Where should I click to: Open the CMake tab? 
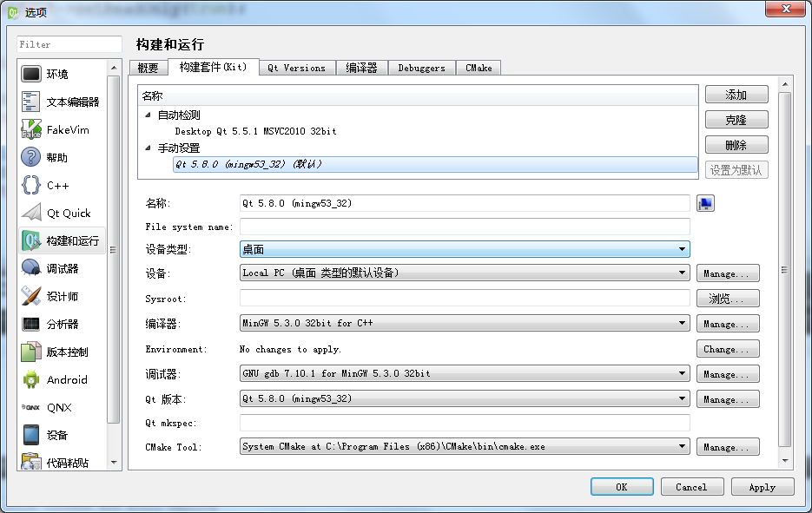click(x=479, y=68)
